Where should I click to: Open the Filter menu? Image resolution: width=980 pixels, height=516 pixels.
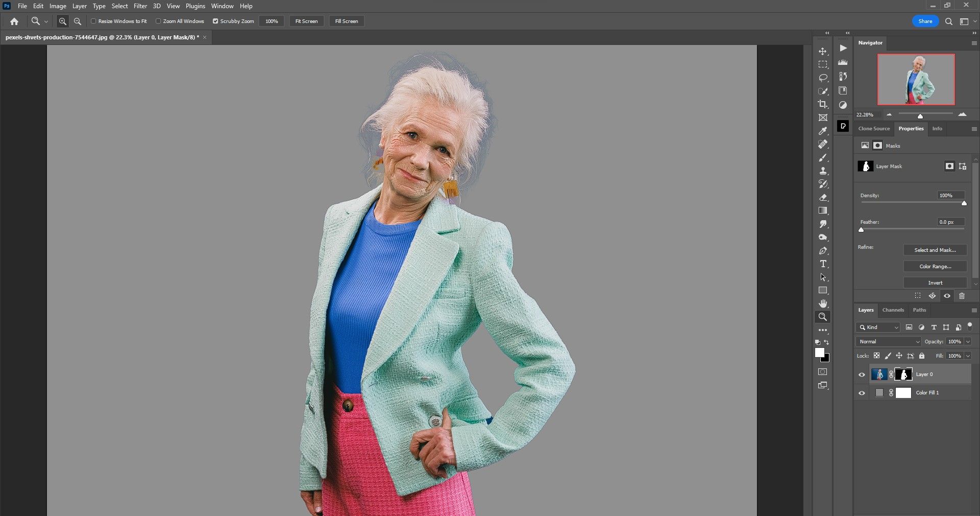[x=140, y=6]
